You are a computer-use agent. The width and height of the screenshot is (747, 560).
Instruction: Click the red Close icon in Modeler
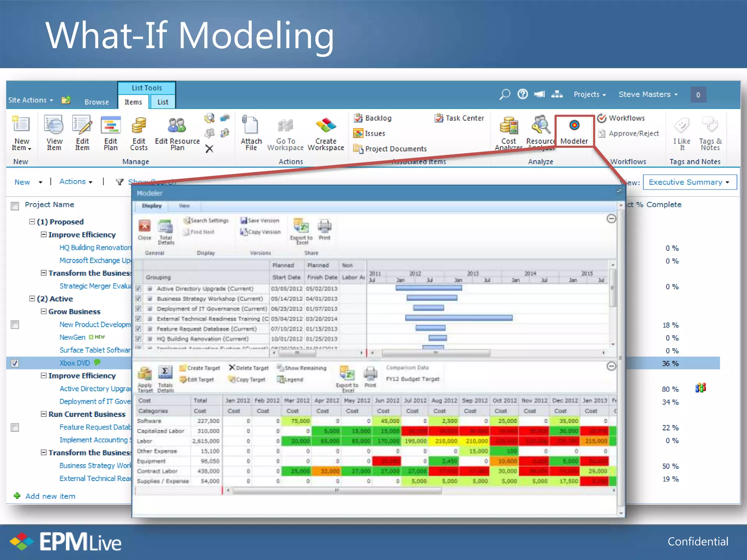point(144,226)
